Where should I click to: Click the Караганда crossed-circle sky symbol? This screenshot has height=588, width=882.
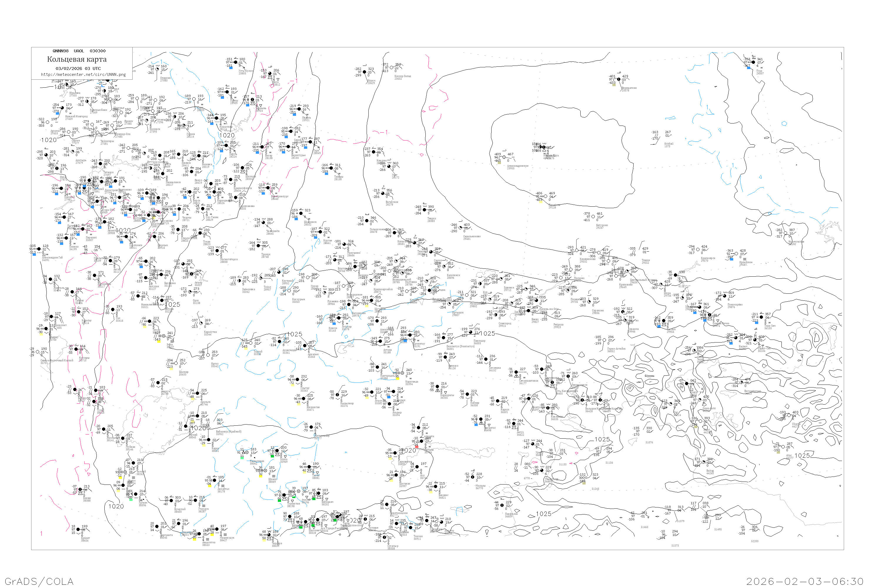402,373
